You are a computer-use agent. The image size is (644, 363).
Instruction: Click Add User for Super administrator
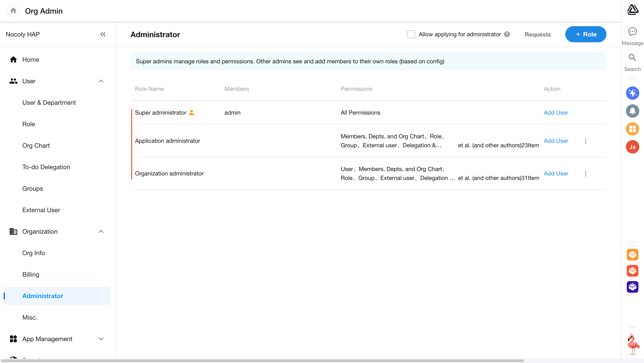556,113
